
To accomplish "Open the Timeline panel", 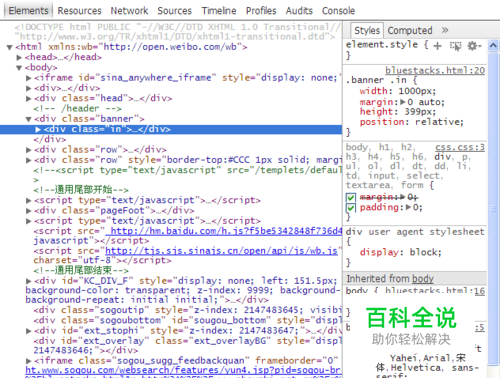I will coord(219,11).
